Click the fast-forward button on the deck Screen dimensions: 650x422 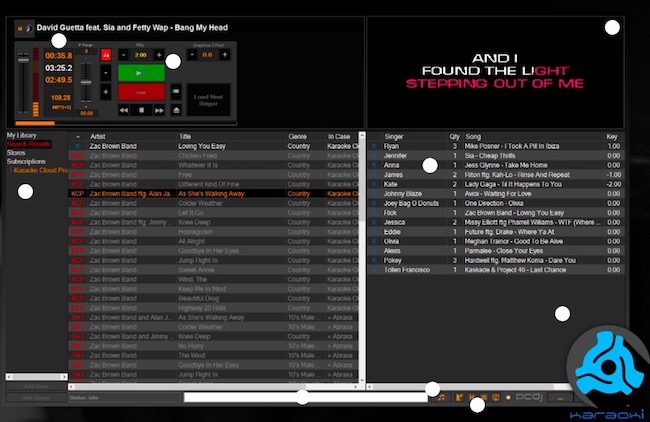(159, 110)
